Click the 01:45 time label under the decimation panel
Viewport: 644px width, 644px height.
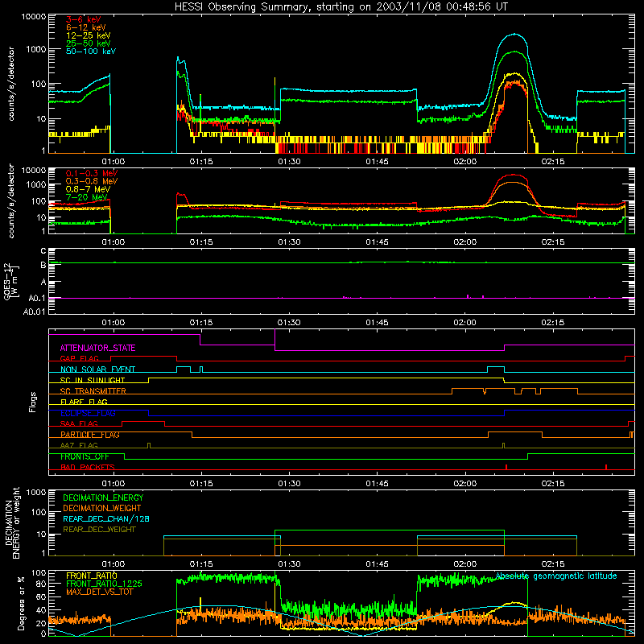(x=377, y=564)
